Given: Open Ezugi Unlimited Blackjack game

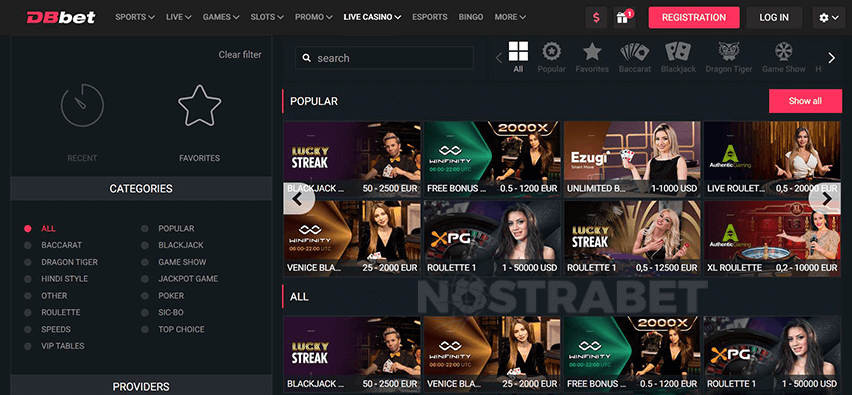Looking at the screenshot, I should click(632, 159).
